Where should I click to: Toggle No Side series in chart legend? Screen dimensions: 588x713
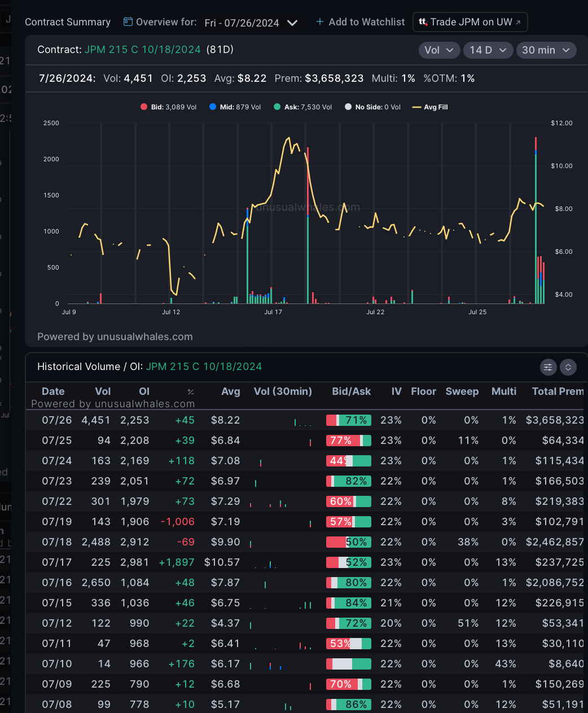[x=372, y=107]
